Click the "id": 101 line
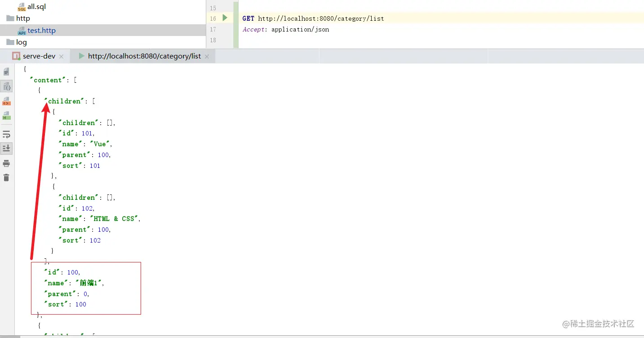644x338 pixels. click(x=76, y=133)
